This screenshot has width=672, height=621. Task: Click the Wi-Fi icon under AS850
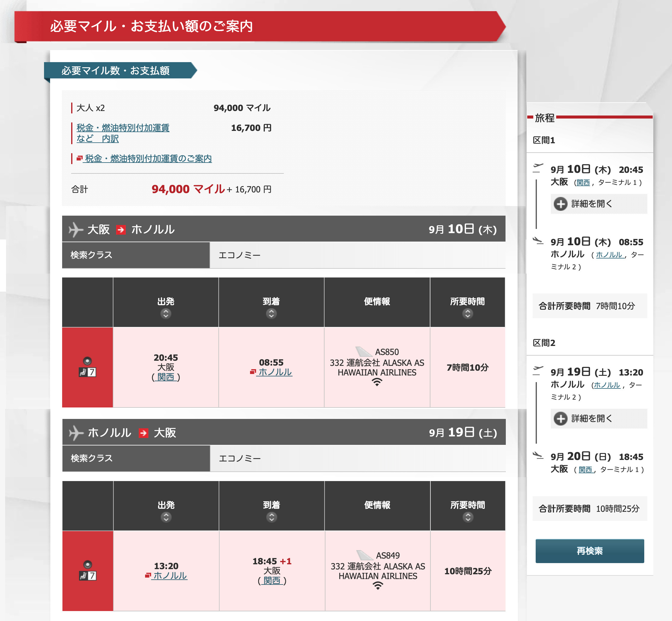tap(377, 382)
